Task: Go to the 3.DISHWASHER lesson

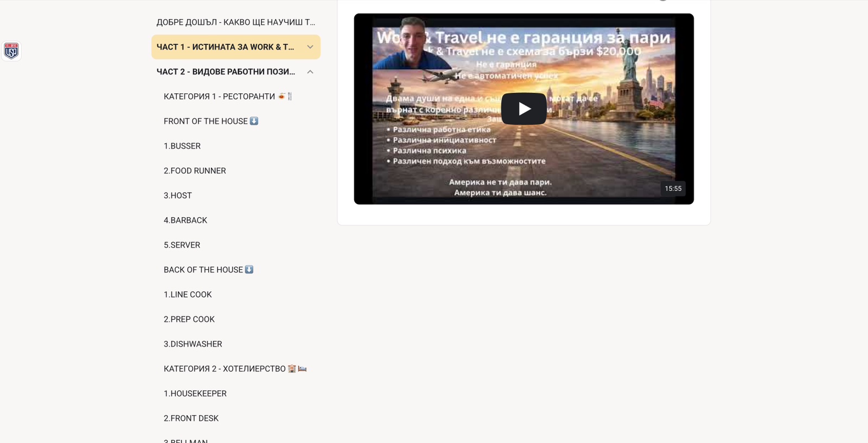Action: (193, 344)
